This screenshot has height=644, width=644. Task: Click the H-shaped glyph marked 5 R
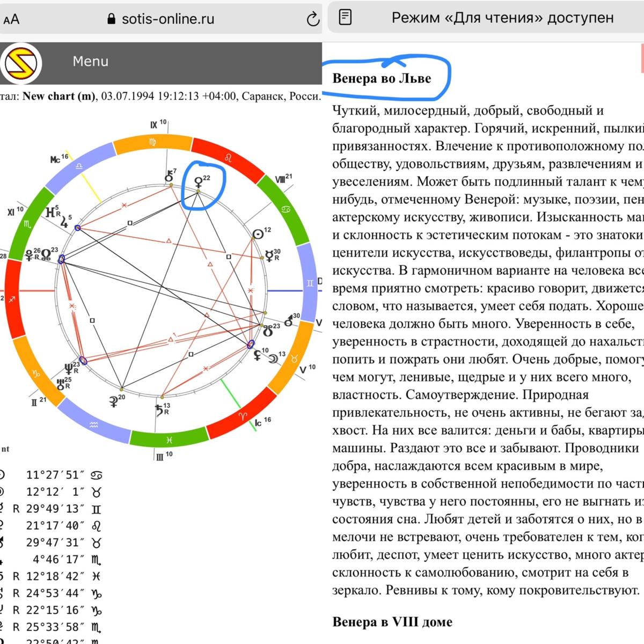[x=50, y=213]
